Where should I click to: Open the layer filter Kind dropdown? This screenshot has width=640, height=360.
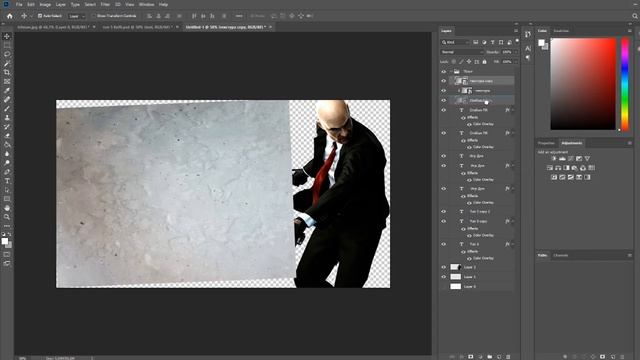(x=455, y=42)
